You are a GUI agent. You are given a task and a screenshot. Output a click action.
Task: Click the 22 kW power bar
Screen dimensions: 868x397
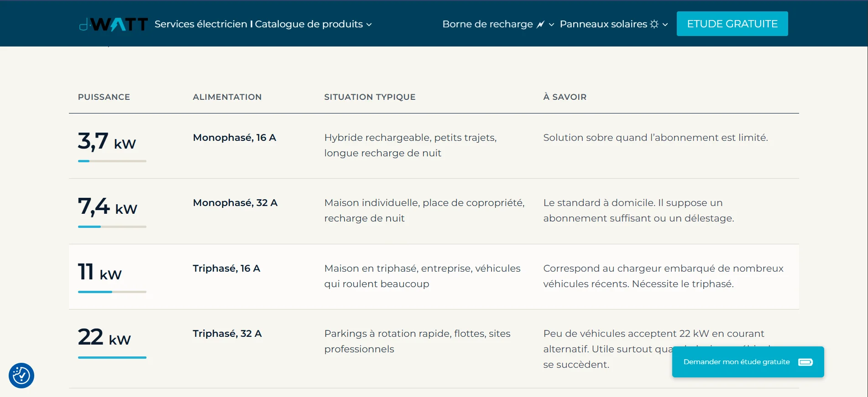112,357
